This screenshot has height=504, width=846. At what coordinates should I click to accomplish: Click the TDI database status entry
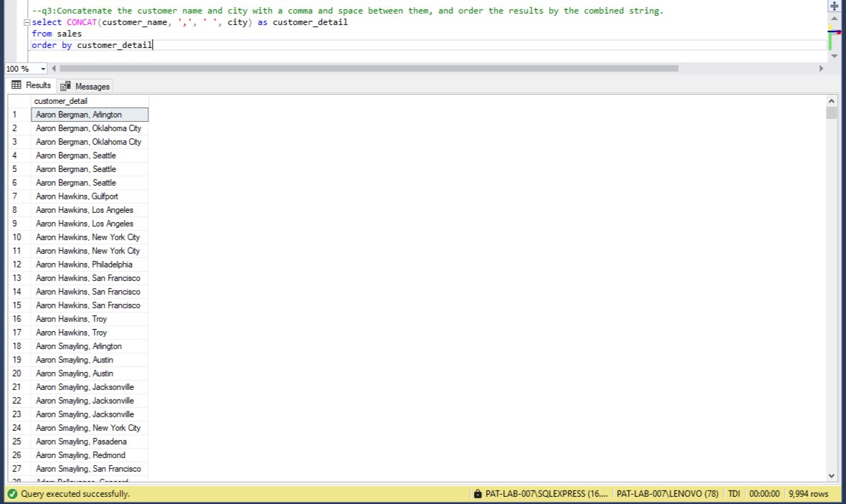(733, 494)
